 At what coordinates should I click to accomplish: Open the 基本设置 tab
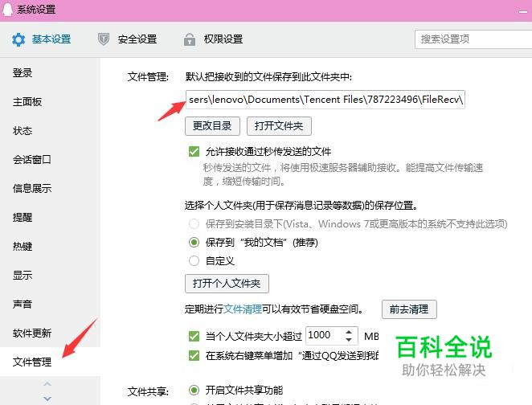click(x=42, y=39)
